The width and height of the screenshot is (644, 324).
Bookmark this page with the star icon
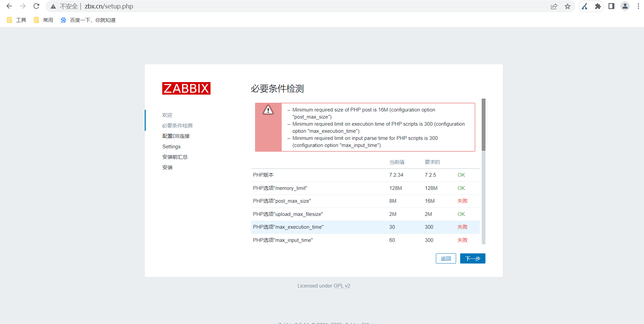568,6
